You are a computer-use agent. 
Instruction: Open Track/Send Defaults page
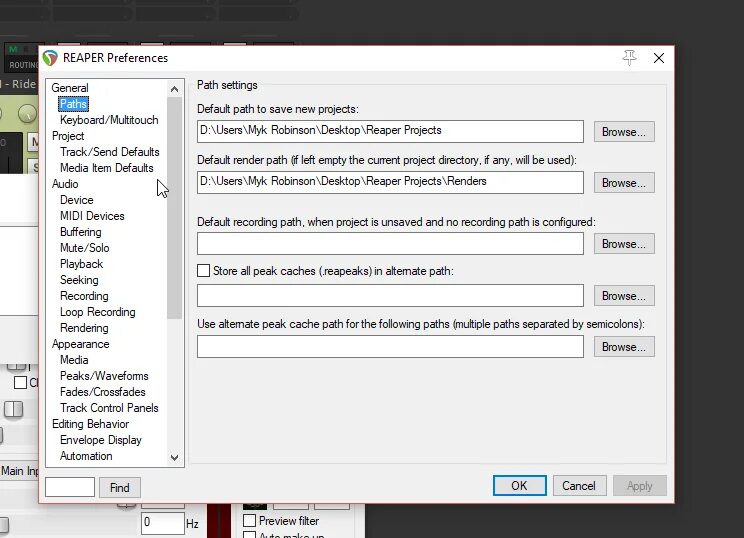(110, 152)
